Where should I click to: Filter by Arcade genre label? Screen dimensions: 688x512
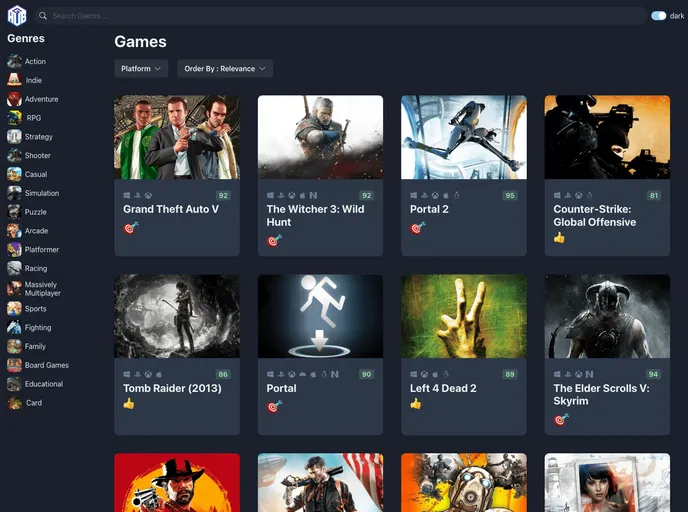tap(36, 231)
